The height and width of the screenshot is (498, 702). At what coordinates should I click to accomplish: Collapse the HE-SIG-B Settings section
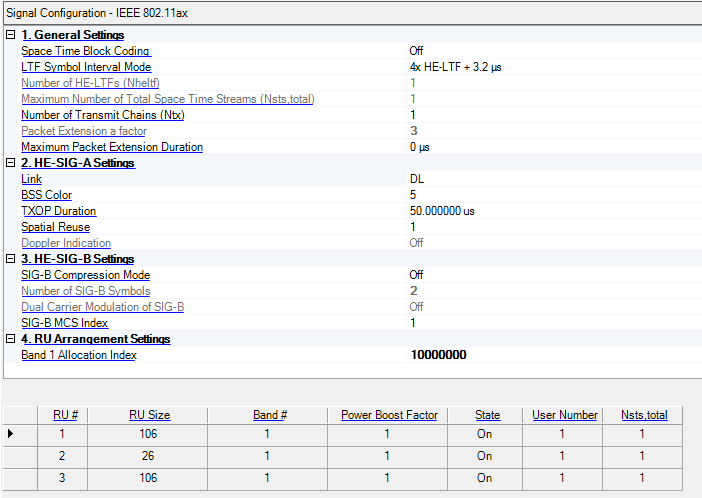click(x=10, y=259)
